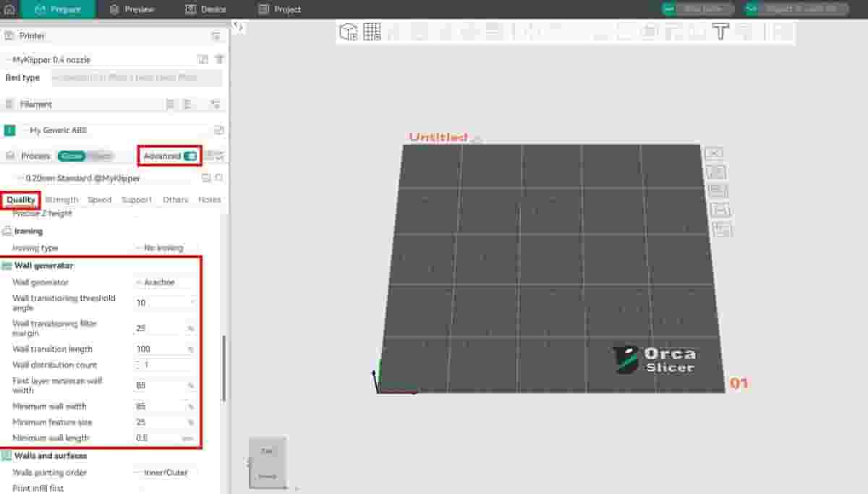Open the Wall generator dropdown showing Arachne

(165, 282)
